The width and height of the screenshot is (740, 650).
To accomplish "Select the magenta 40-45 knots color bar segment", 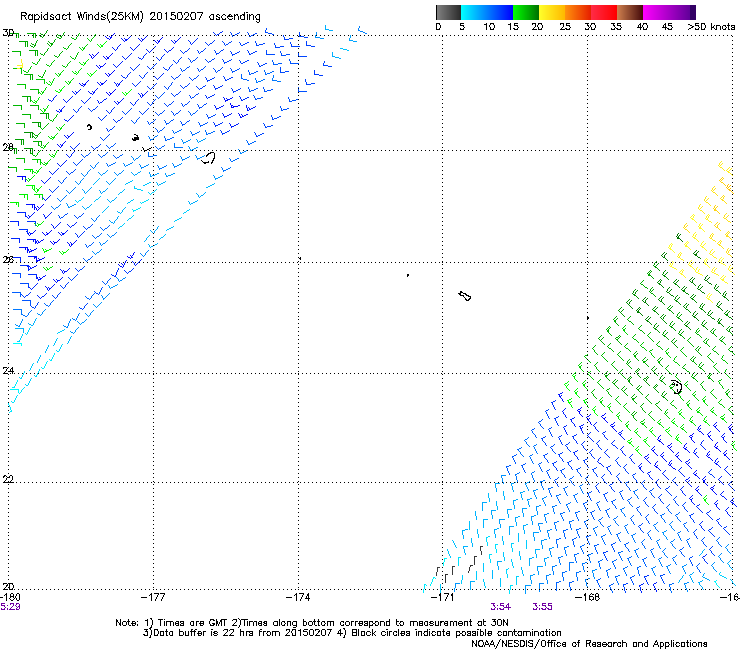I will [x=656, y=12].
